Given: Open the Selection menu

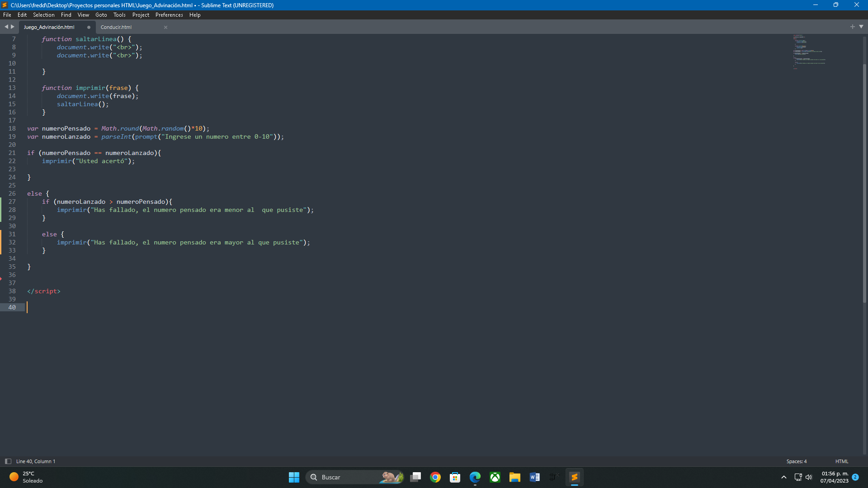Looking at the screenshot, I should pos(44,15).
